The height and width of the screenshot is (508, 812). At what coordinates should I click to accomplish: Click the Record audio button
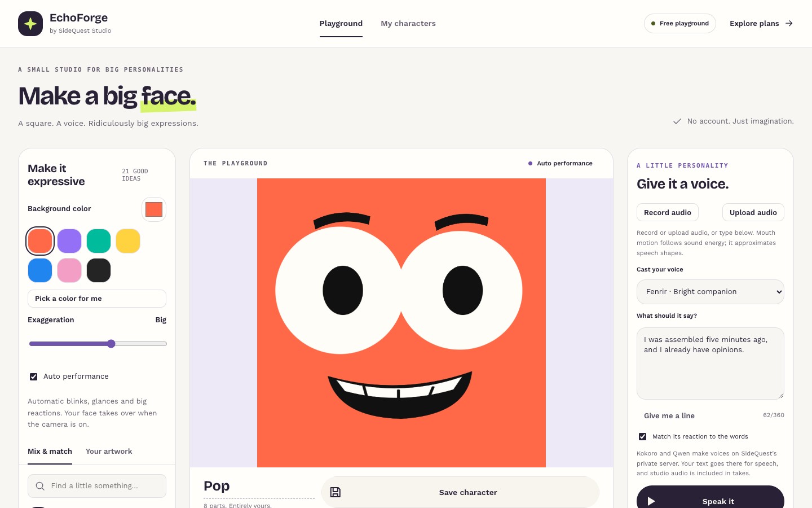(x=668, y=212)
